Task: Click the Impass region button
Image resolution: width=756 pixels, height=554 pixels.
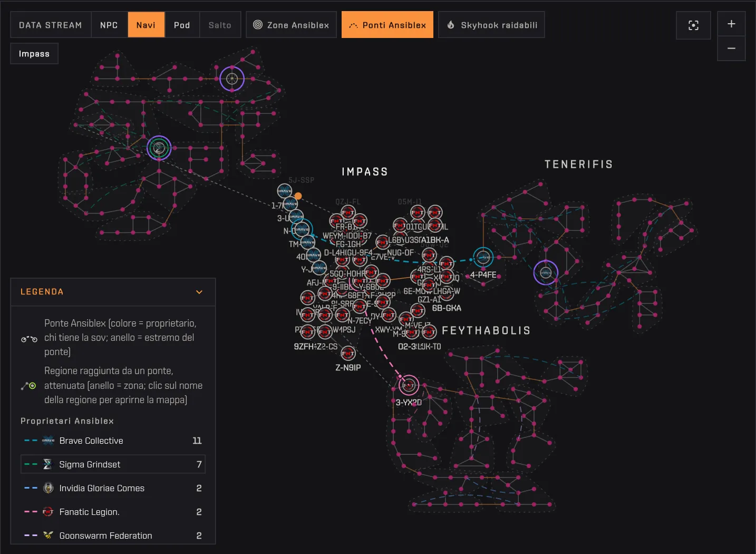Action: click(x=34, y=54)
